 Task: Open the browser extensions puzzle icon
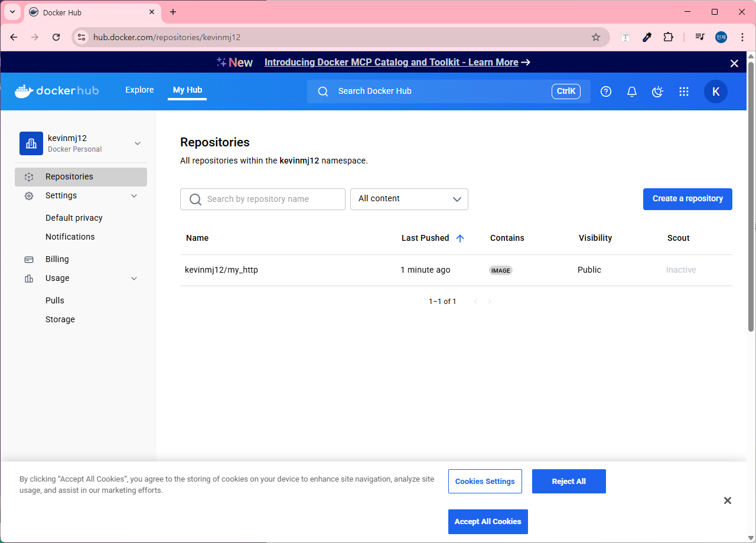(668, 37)
